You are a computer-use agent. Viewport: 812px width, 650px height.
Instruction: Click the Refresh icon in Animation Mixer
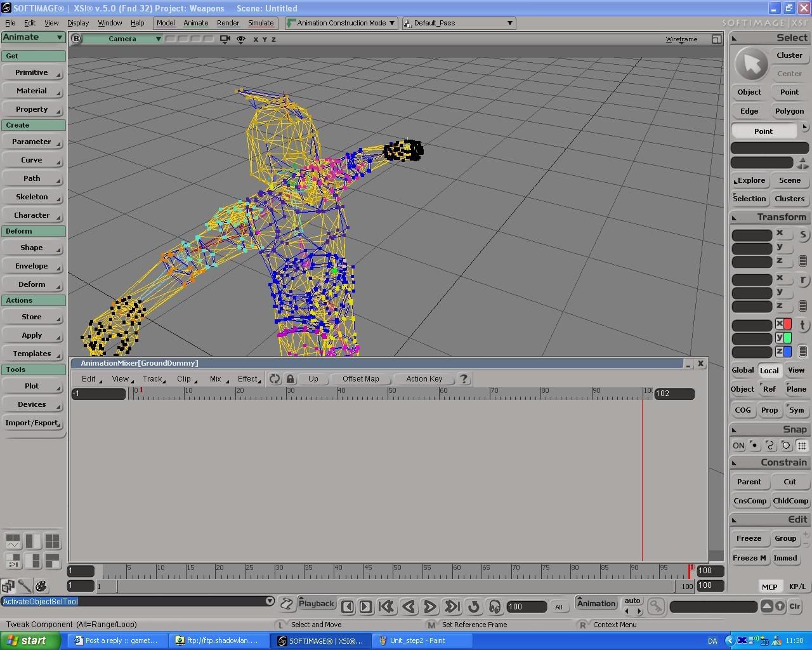(x=275, y=379)
